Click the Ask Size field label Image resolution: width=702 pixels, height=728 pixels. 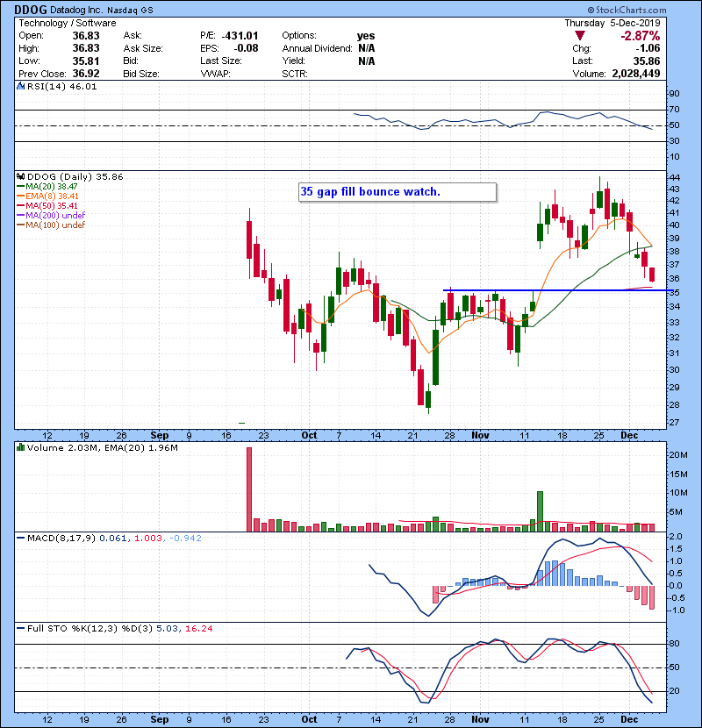pyautogui.click(x=143, y=48)
